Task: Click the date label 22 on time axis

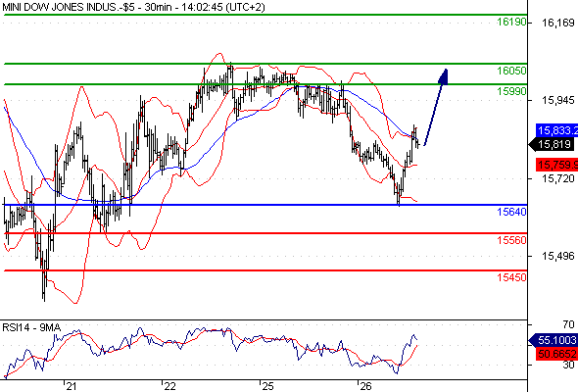Action: (x=169, y=386)
